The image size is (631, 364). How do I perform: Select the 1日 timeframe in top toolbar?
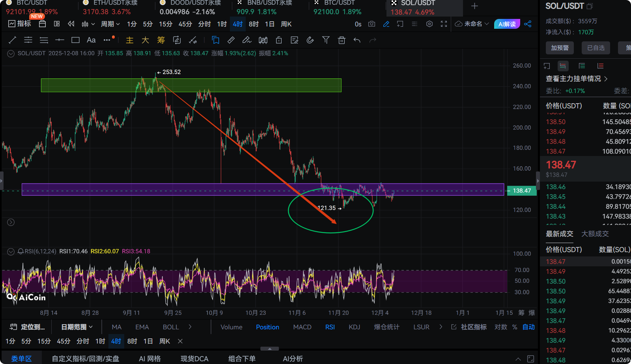[269, 24]
